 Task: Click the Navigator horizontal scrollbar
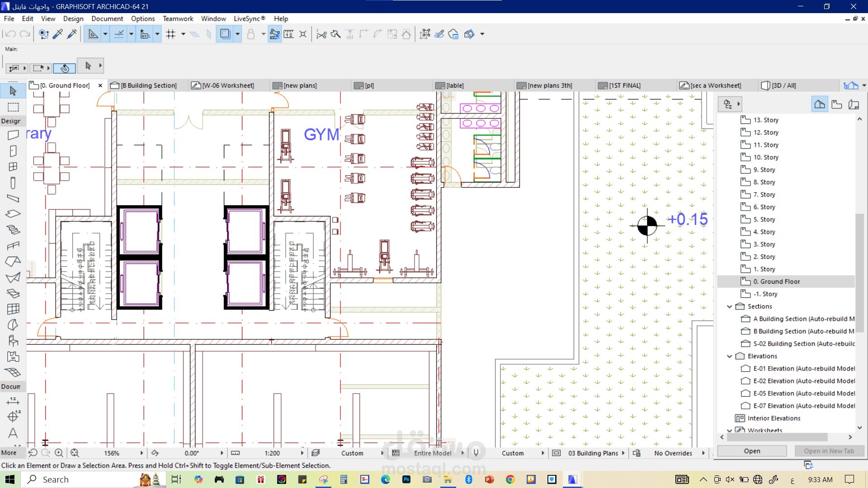coord(777,437)
